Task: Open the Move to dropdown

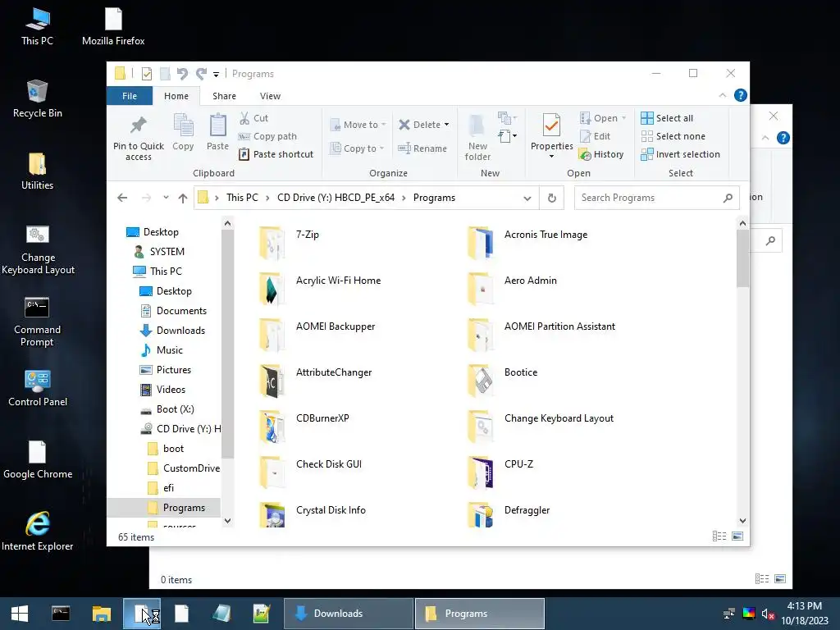Action: 358,125
